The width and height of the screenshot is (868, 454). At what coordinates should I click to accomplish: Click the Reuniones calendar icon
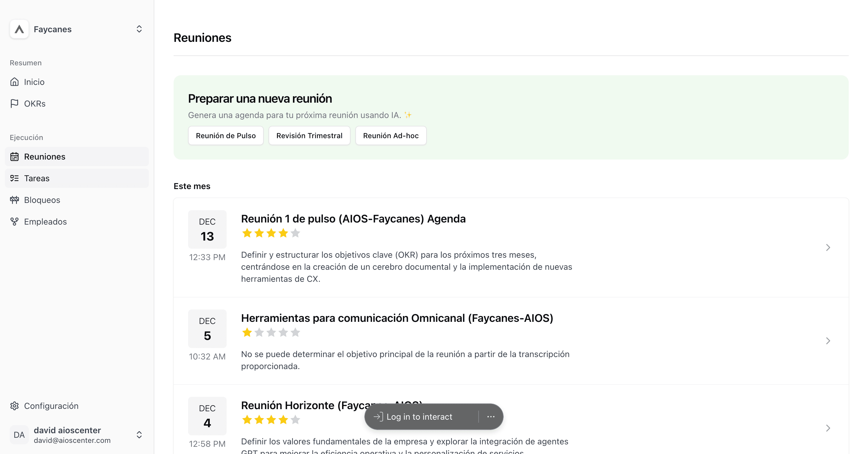coord(14,157)
